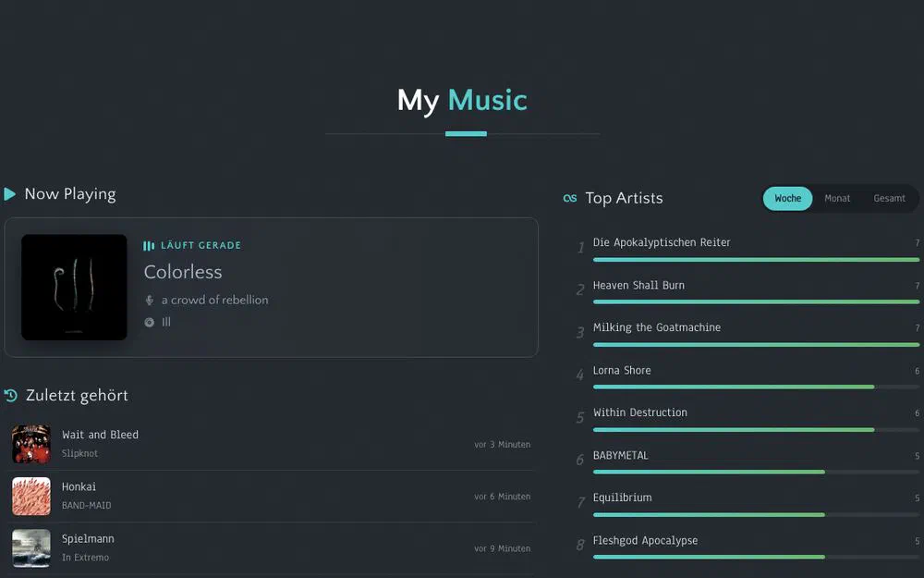
Task: Click the disc icon before album III
Action: tap(149, 322)
